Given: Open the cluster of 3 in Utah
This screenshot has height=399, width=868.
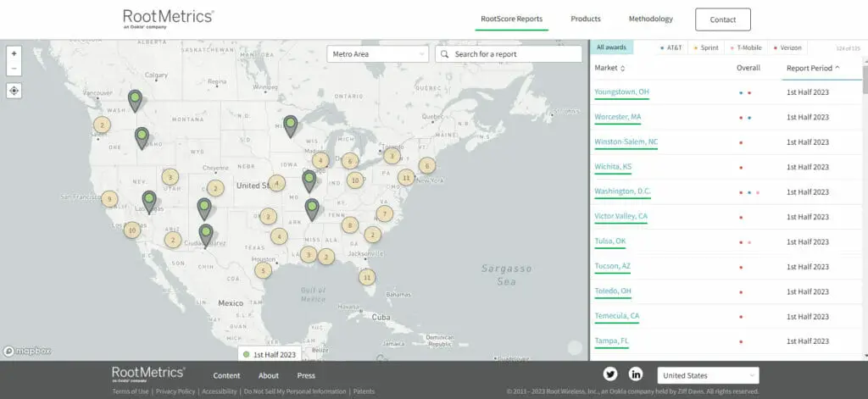Looking at the screenshot, I should [170, 177].
